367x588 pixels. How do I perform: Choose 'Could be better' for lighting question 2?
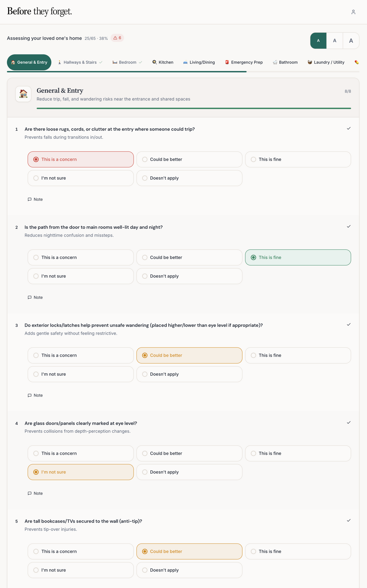[189, 257]
